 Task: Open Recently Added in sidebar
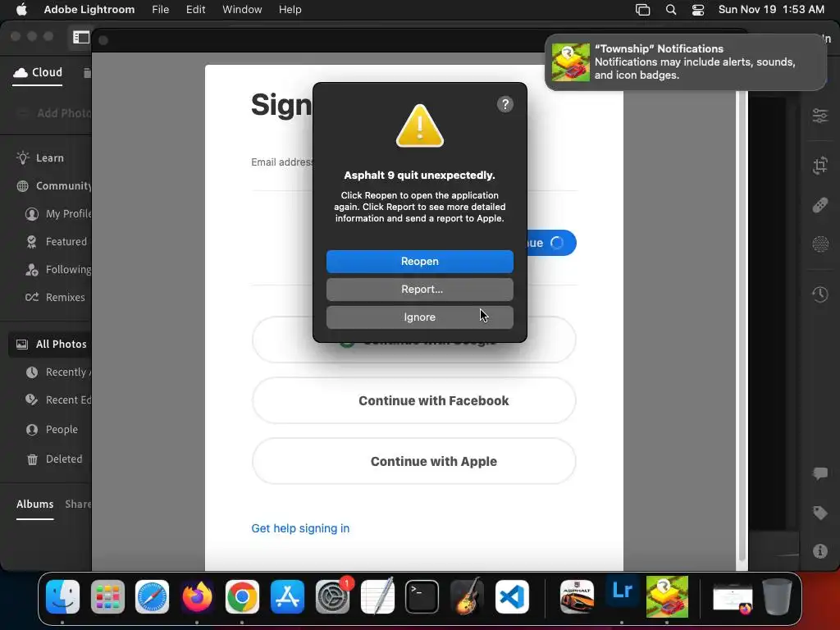click(58, 372)
